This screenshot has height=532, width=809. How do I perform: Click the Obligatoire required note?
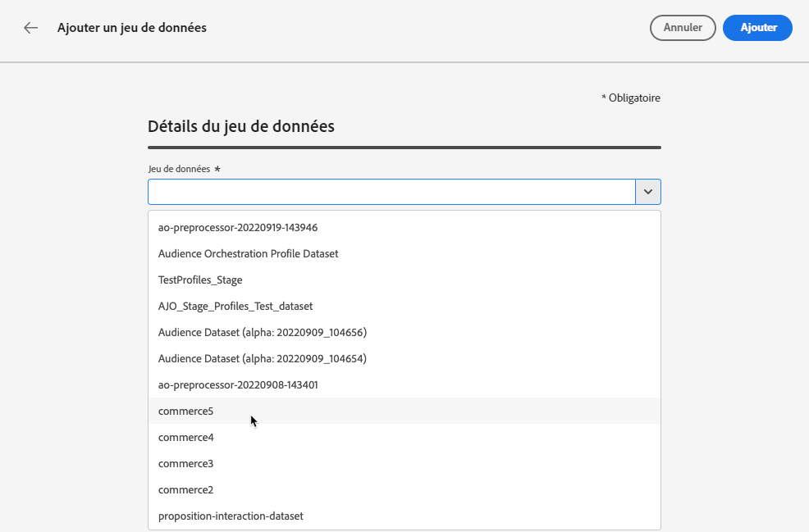coord(631,98)
